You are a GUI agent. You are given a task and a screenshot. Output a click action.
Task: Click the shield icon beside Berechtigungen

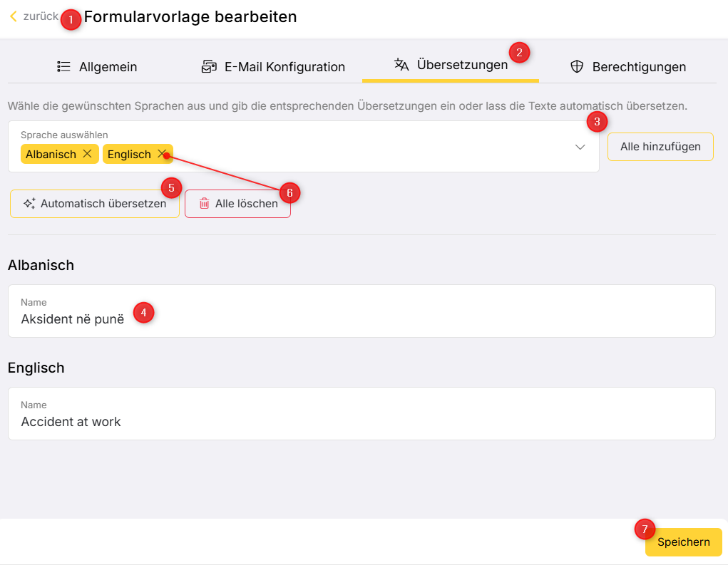(577, 67)
